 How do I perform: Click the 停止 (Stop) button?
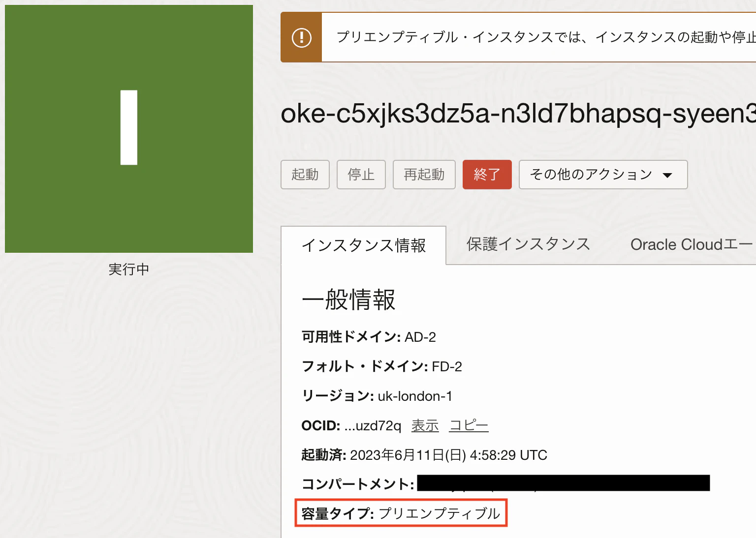tap(361, 175)
